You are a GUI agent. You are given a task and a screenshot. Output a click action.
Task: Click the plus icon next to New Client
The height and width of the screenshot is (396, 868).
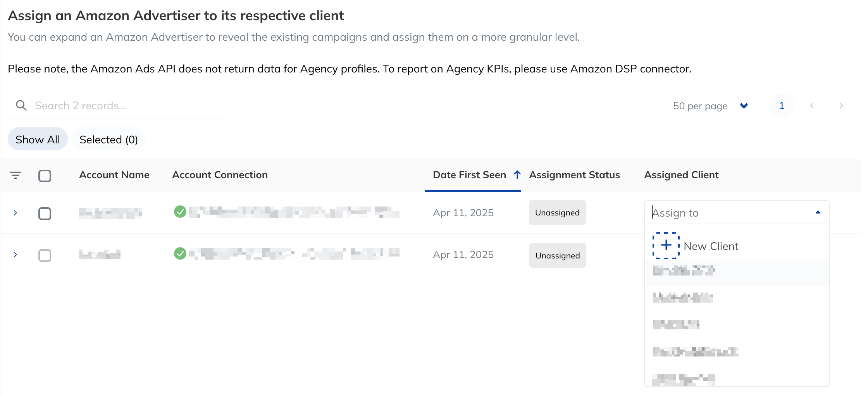pos(666,245)
